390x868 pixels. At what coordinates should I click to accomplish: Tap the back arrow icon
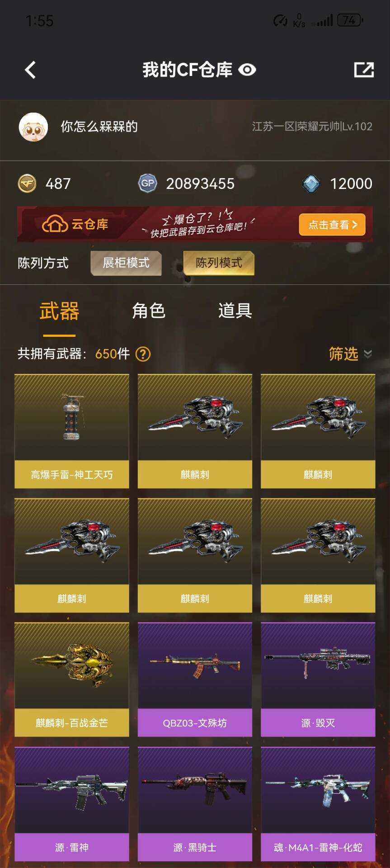pyautogui.click(x=30, y=70)
